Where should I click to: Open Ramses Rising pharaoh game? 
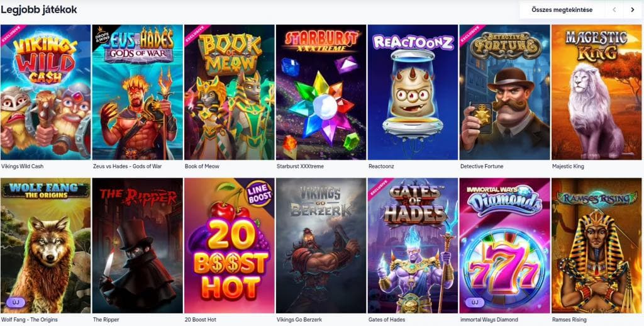596,246
